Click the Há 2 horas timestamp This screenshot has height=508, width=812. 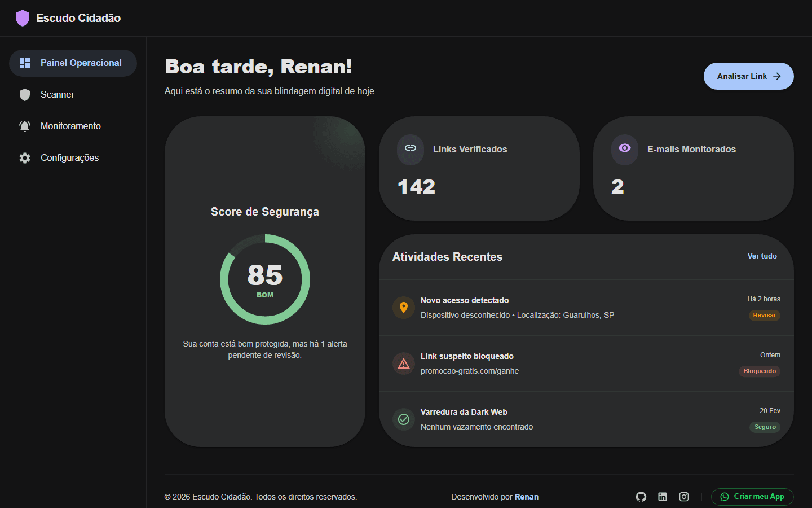click(764, 299)
